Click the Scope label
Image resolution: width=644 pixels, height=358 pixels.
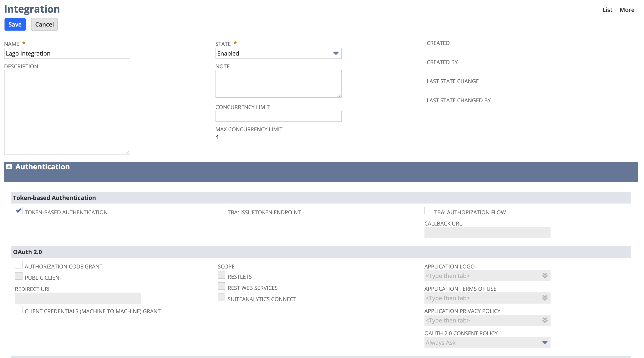(226, 266)
